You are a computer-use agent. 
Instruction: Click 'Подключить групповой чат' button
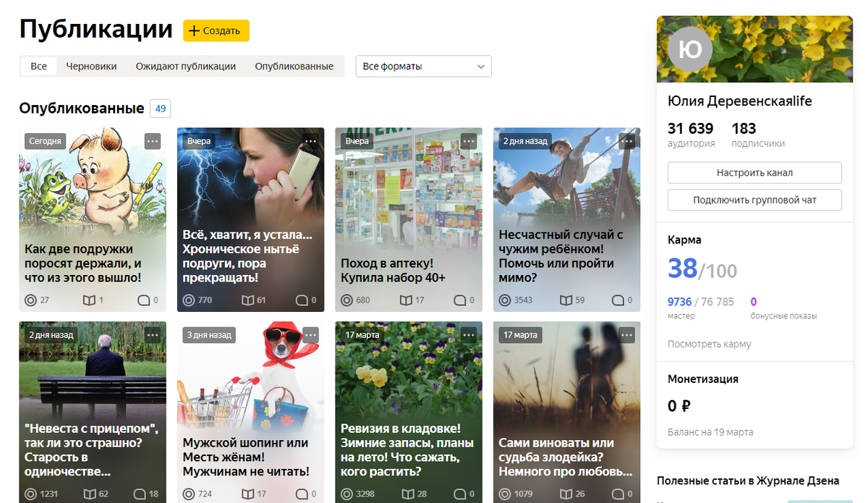point(754,200)
